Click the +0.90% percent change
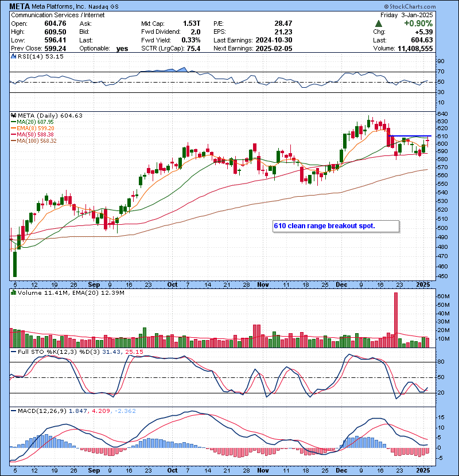Viewport: 459px width, 476px height. pyautogui.click(x=418, y=24)
